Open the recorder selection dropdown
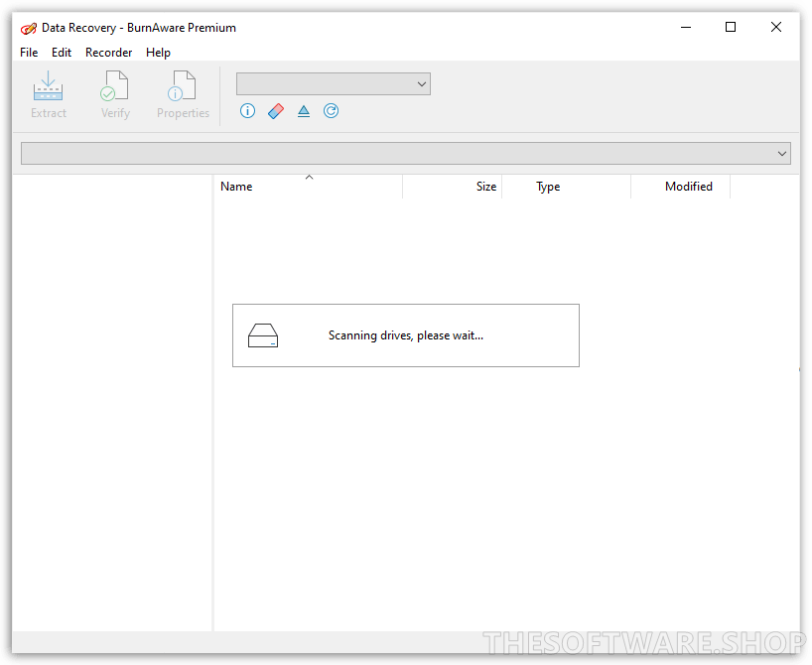The height and width of the screenshot is (665, 812). click(333, 83)
